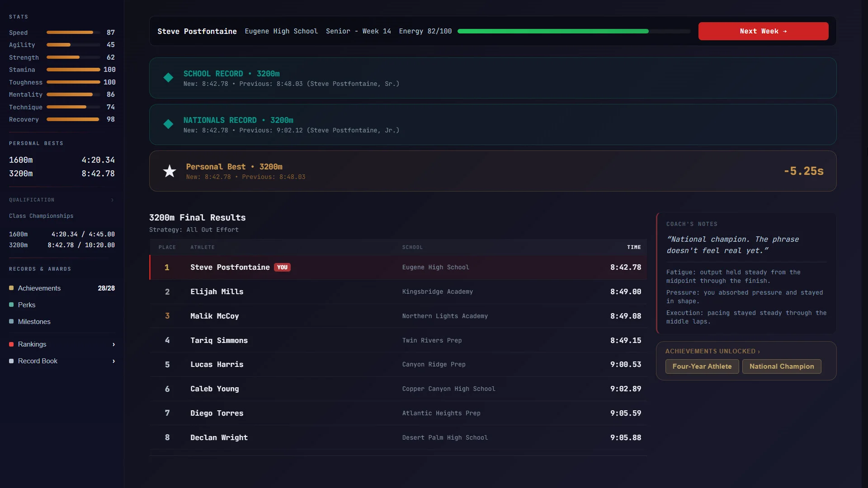
Task: Click Kingsbridge Academy school name
Action: (x=438, y=292)
